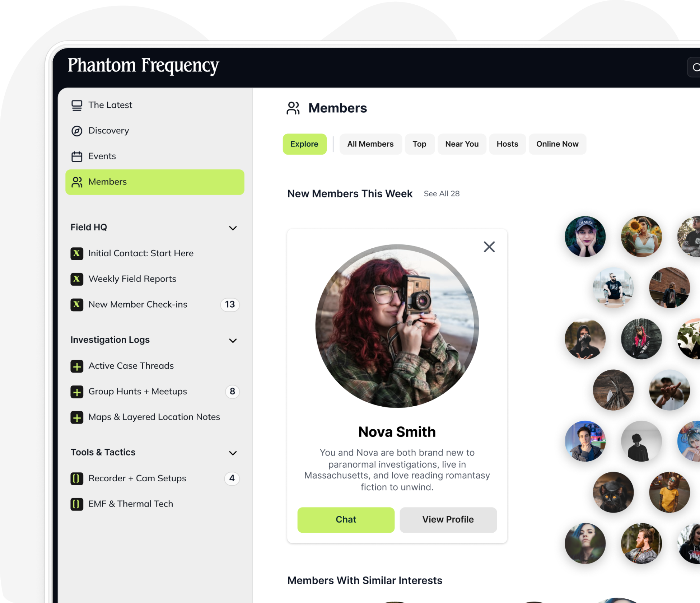Image resolution: width=700 pixels, height=603 pixels.
Task: Switch to the All Members tab
Action: (x=370, y=144)
